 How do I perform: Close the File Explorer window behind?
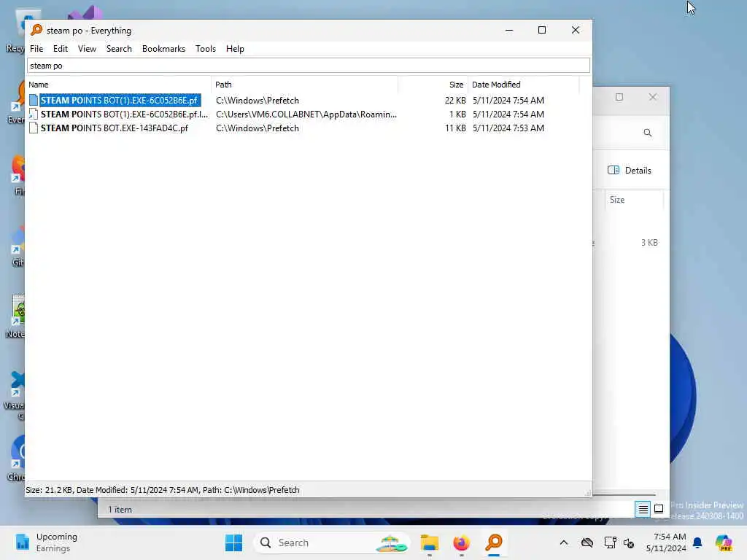[x=653, y=97]
